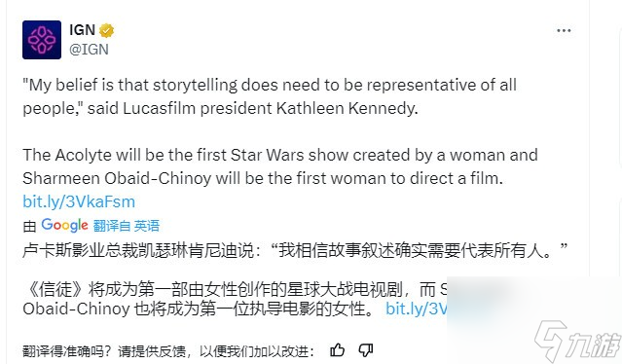
Task: Click the gold verified badge beside IGN
Action: point(106,30)
